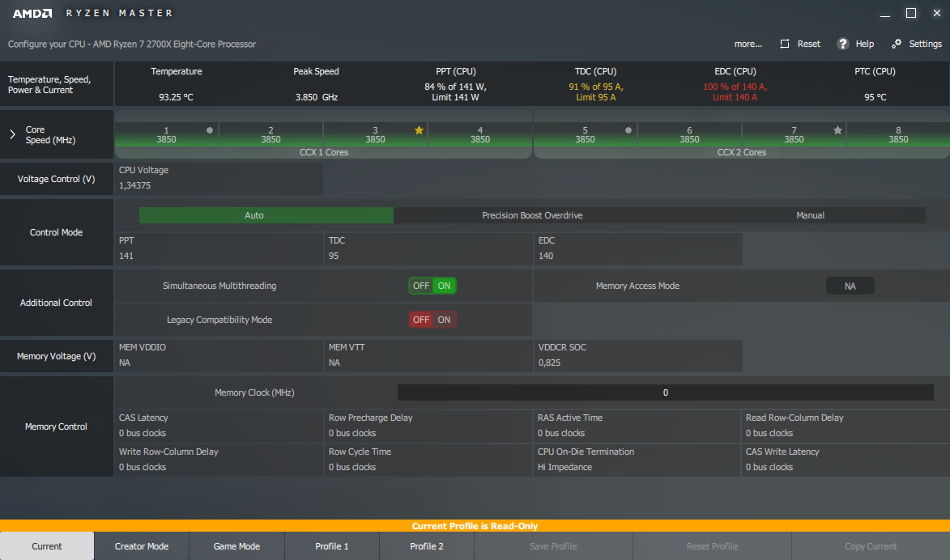Click the CPU On-Die Termination field
This screenshot has width=950, height=560.
637,460
